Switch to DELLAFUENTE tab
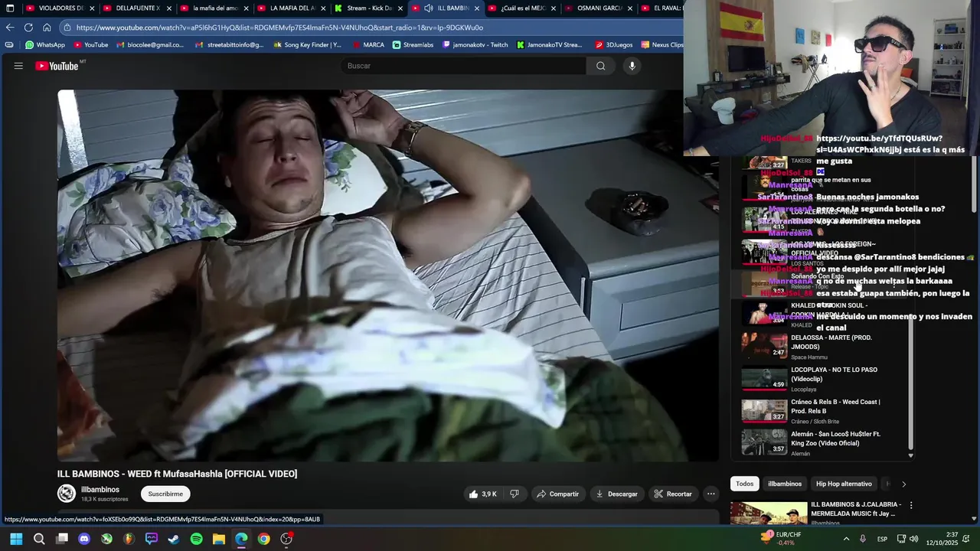 pos(136,8)
